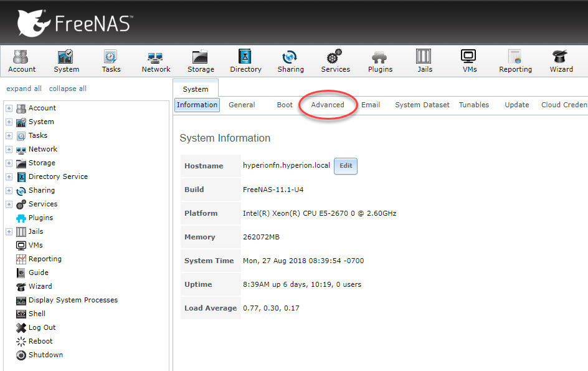588x371 pixels.
Task: Open the Tasks toolbar icon
Action: pos(111,61)
